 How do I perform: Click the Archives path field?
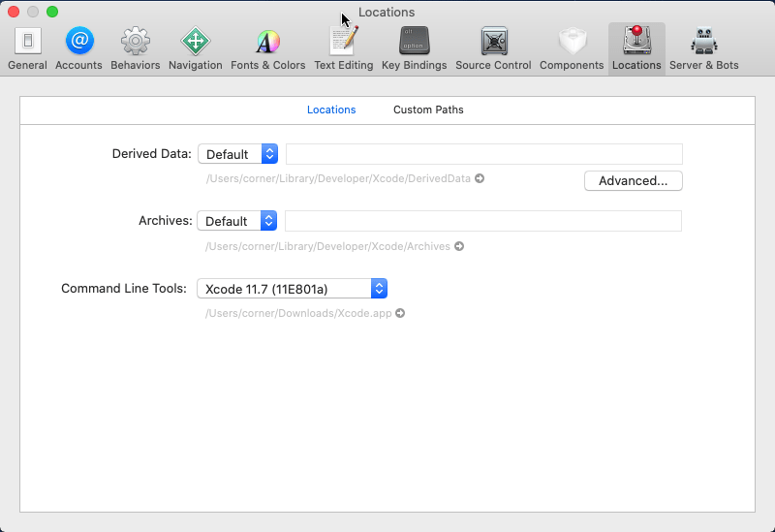pyautogui.click(x=483, y=221)
